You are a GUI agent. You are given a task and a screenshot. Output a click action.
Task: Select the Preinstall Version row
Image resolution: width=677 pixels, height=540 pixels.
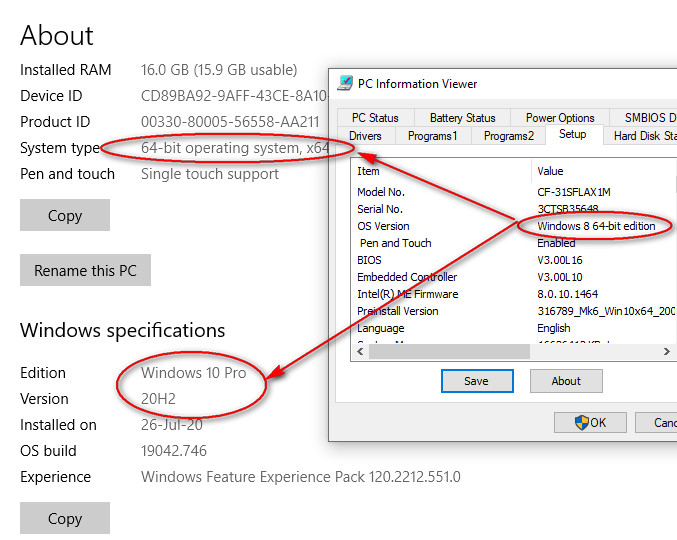pos(514,311)
